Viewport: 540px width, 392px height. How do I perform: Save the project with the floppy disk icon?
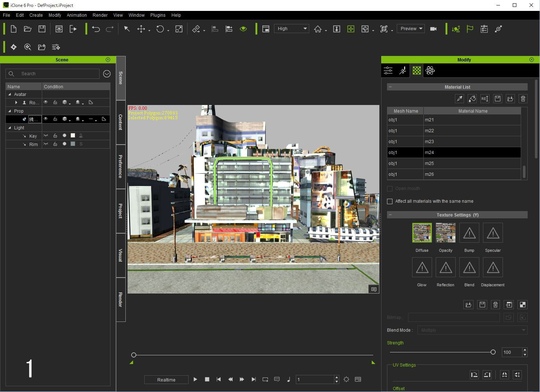click(x=42, y=29)
